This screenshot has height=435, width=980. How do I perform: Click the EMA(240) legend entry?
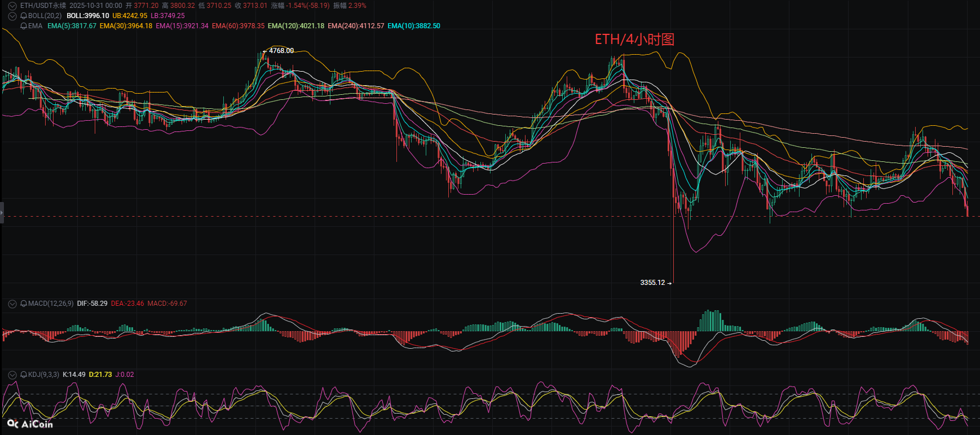(356, 26)
